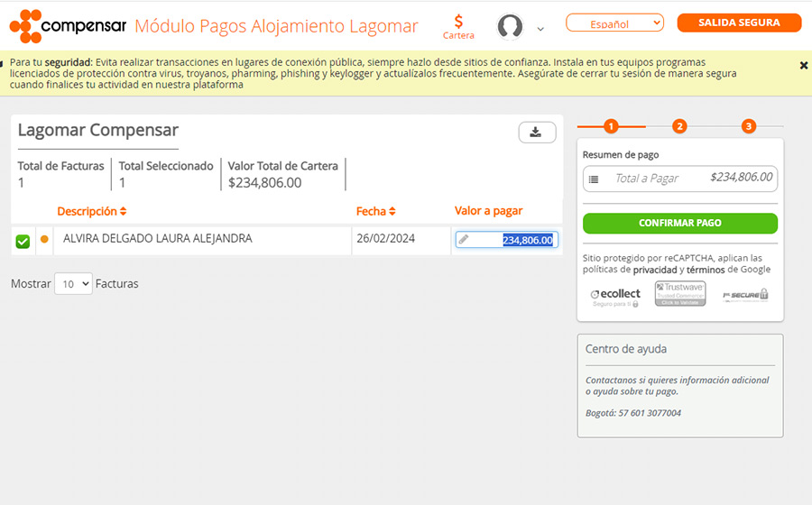Go to payment step 2 indicator
Screen dimensions: 812x505
(679, 126)
